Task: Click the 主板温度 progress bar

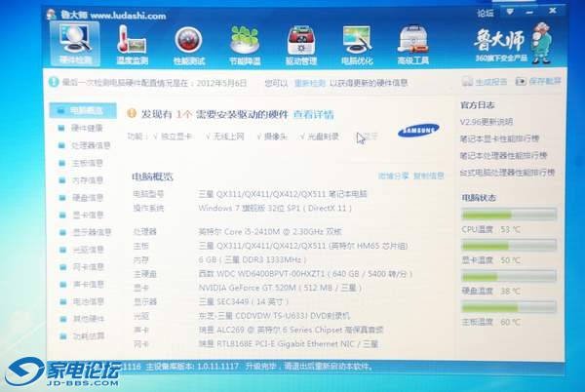Action: (509, 308)
